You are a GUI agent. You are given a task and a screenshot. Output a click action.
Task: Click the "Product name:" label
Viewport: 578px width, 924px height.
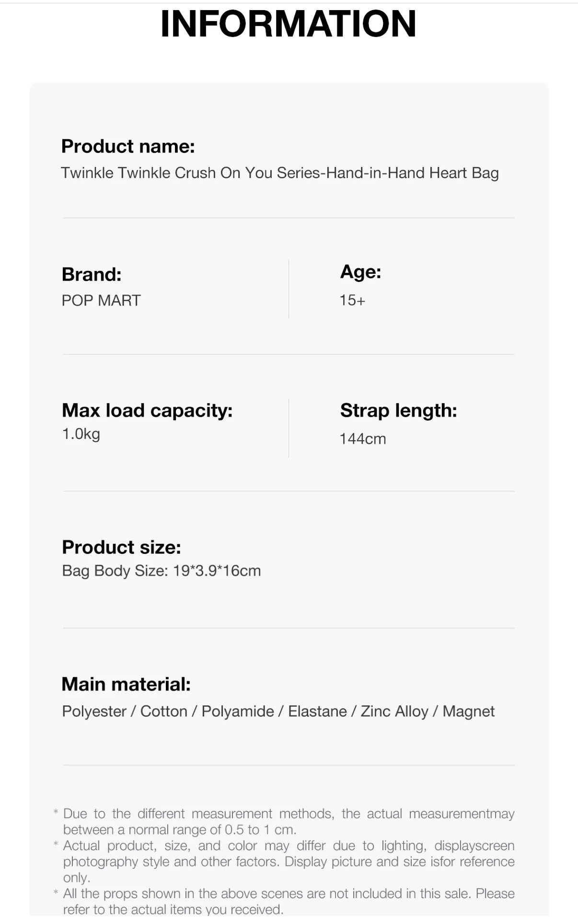tap(128, 146)
